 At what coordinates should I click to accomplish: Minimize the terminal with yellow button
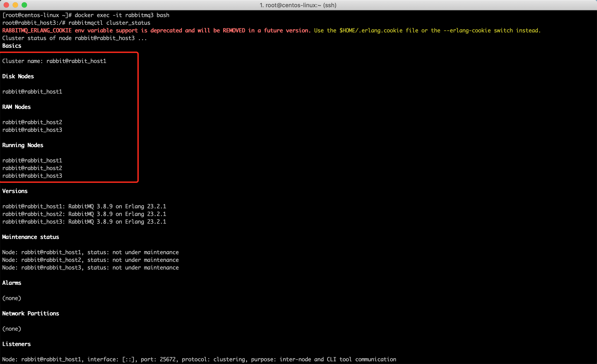15,5
